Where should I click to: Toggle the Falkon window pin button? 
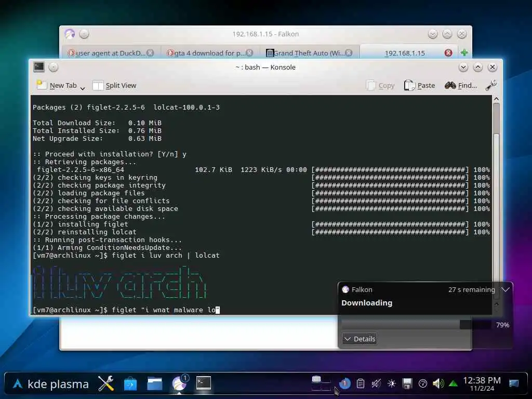point(84,34)
